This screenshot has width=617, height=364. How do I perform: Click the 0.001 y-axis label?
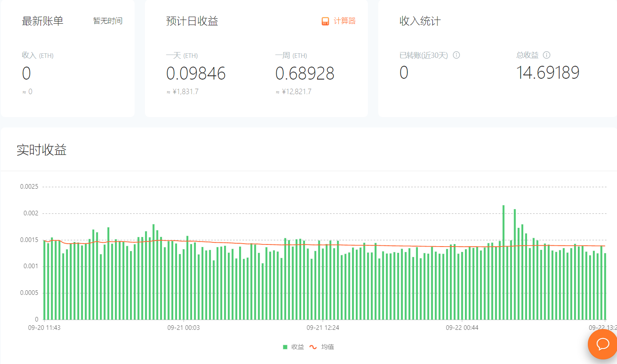(31, 266)
